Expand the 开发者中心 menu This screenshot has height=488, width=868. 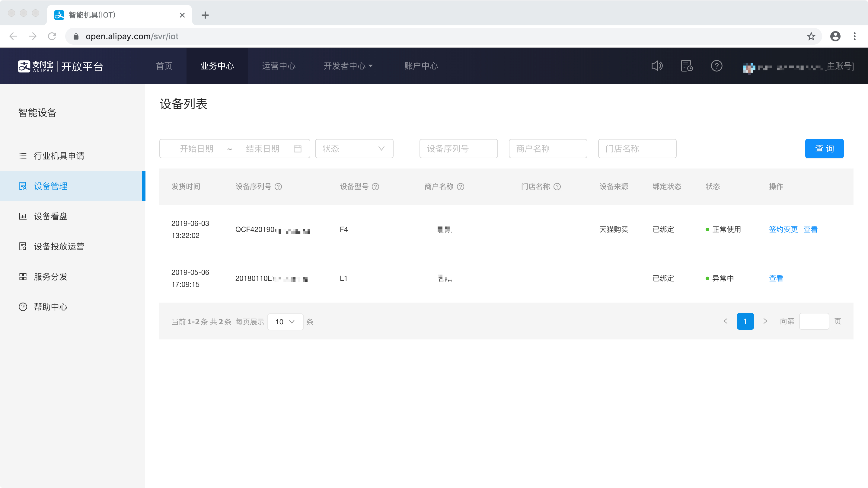(348, 66)
